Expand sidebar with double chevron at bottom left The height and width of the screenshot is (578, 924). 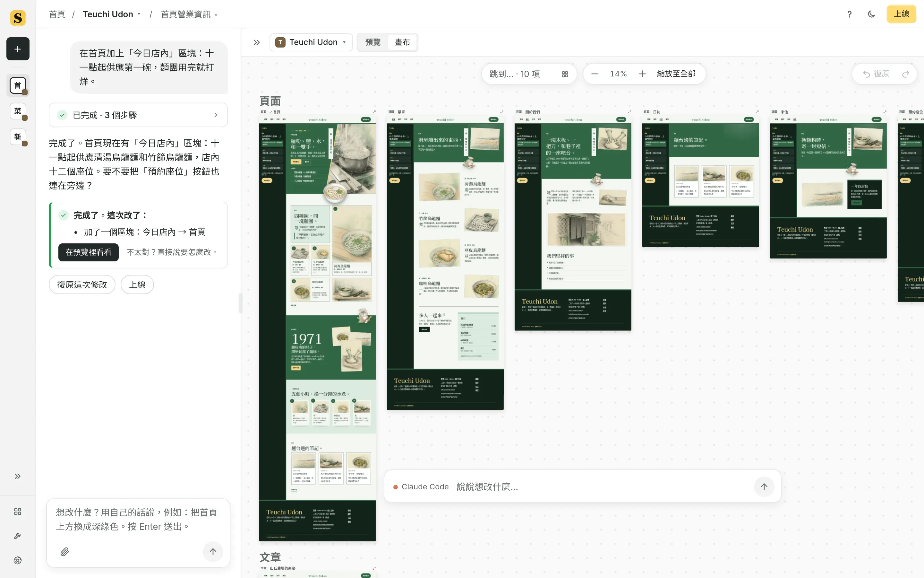coord(18,476)
